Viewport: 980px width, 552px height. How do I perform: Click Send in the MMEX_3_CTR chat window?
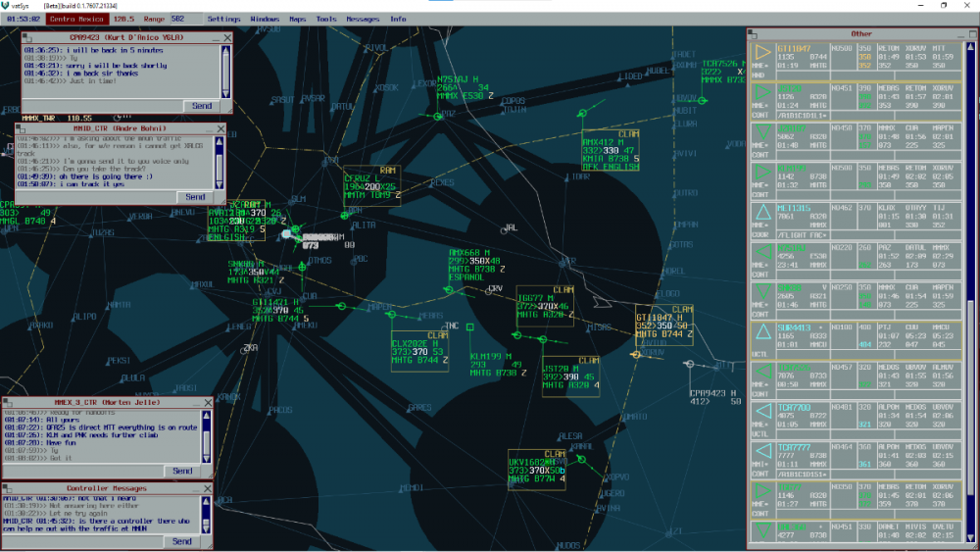pyautogui.click(x=182, y=471)
